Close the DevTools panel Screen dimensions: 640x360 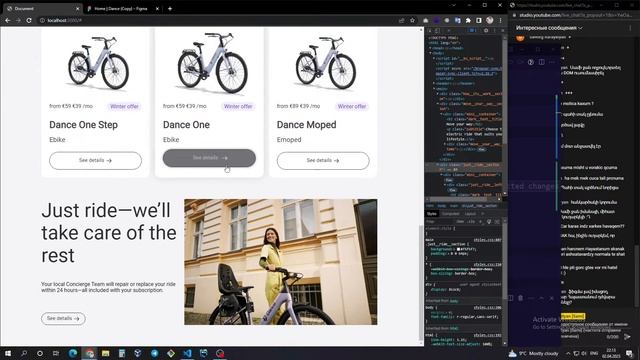(x=502, y=31)
